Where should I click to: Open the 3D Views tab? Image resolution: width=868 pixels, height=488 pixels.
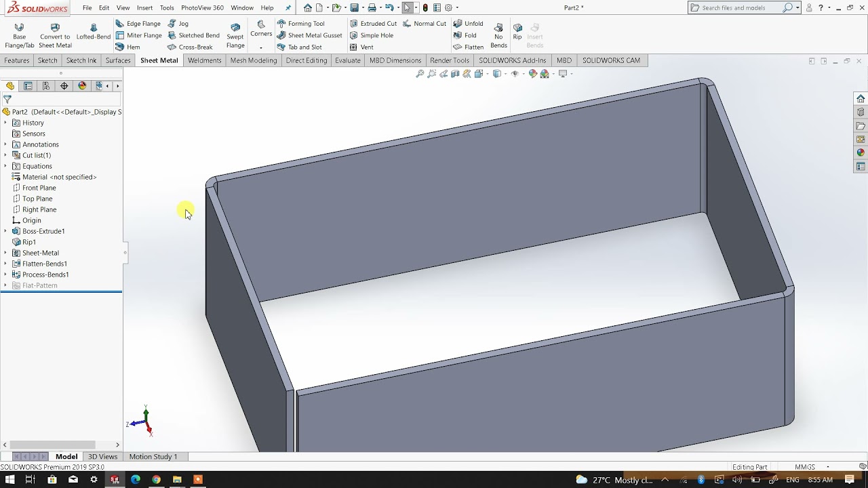103,457
